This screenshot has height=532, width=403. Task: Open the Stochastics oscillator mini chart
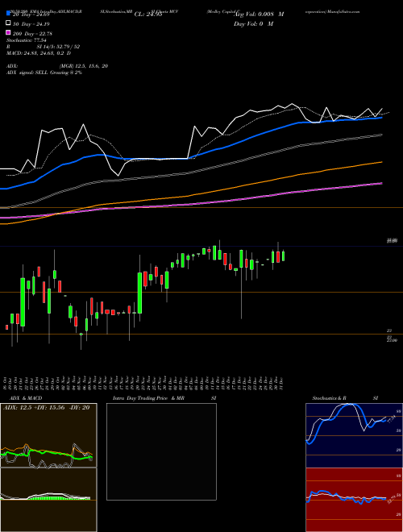(354, 435)
